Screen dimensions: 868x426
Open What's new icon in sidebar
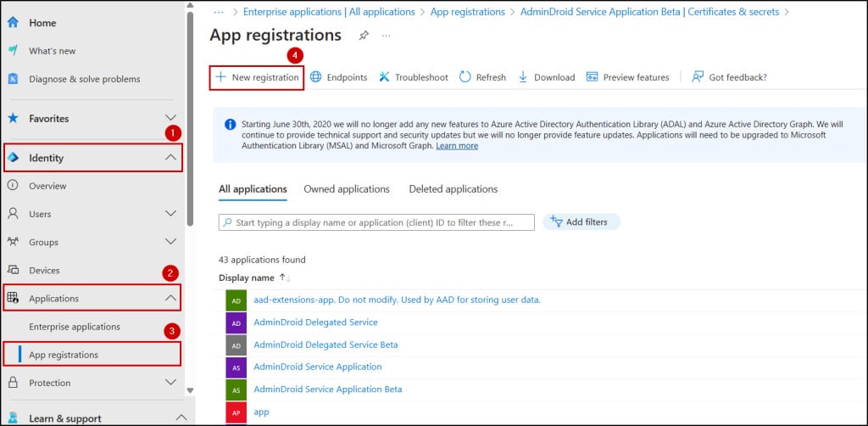tap(13, 50)
